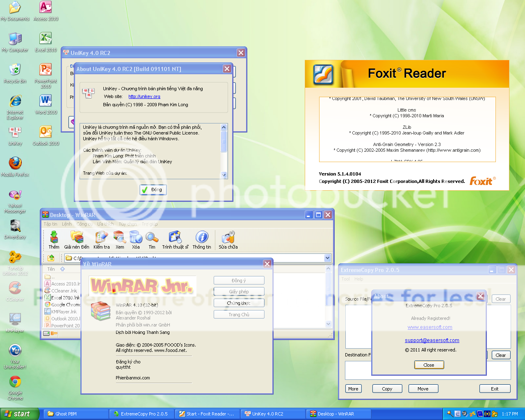Click the Windows start button

click(19, 414)
